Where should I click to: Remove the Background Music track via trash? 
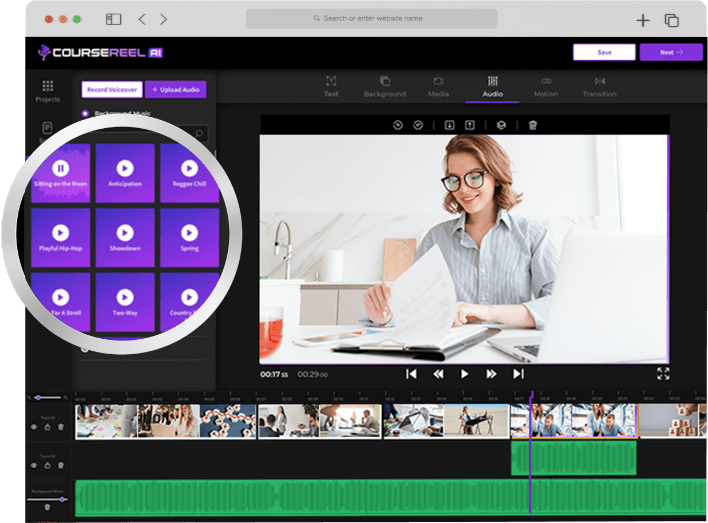coord(47,507)
